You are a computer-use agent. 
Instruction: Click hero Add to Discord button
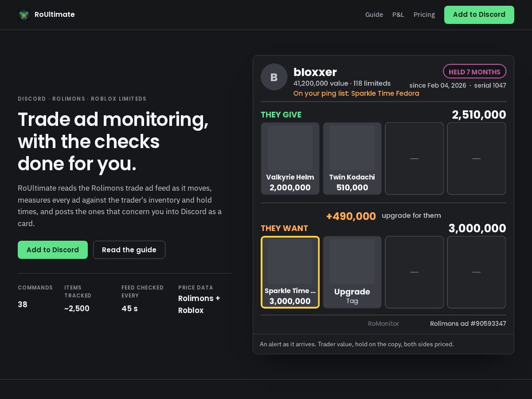(53, 250)
